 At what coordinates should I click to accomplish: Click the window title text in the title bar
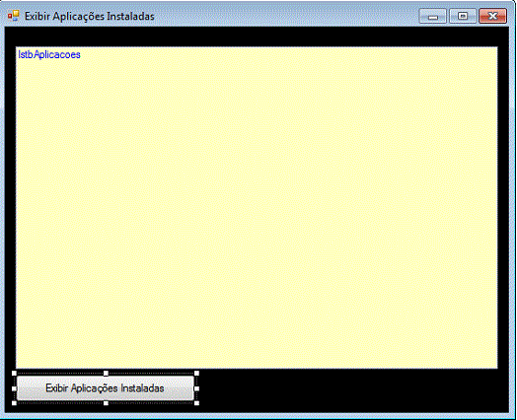(x=90, y=16)
